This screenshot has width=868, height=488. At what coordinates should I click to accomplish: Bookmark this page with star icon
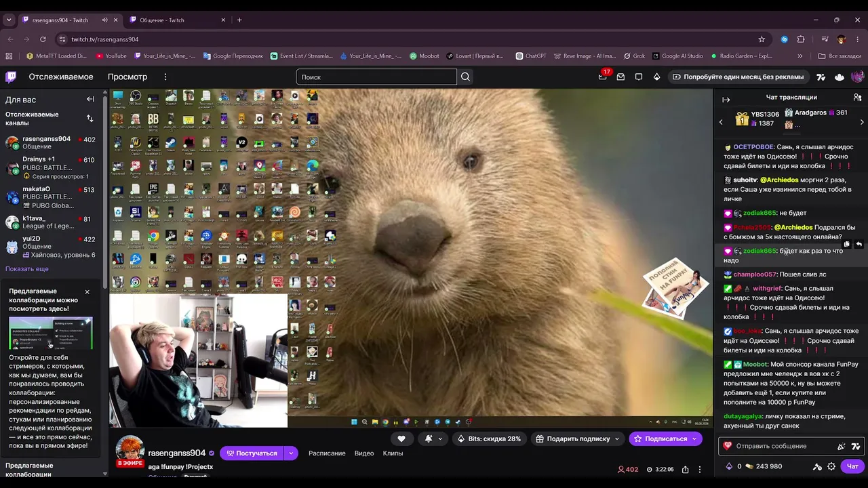(x=762, y=39)
